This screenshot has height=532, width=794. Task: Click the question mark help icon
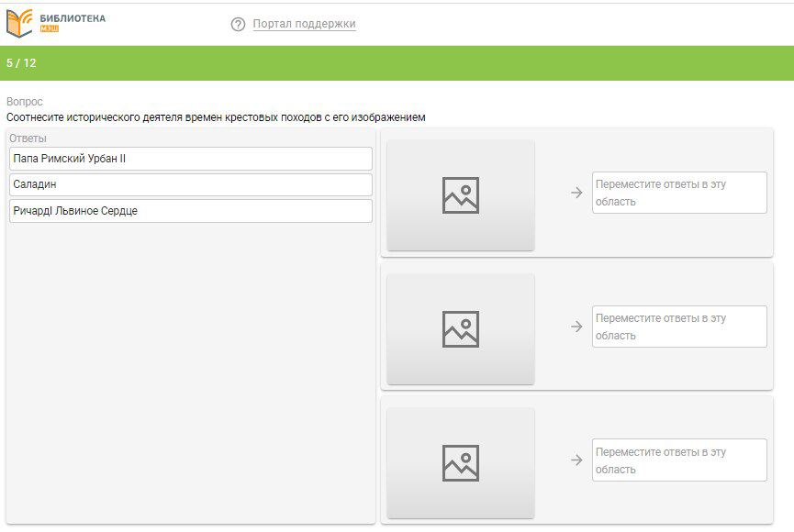point(238,24)
